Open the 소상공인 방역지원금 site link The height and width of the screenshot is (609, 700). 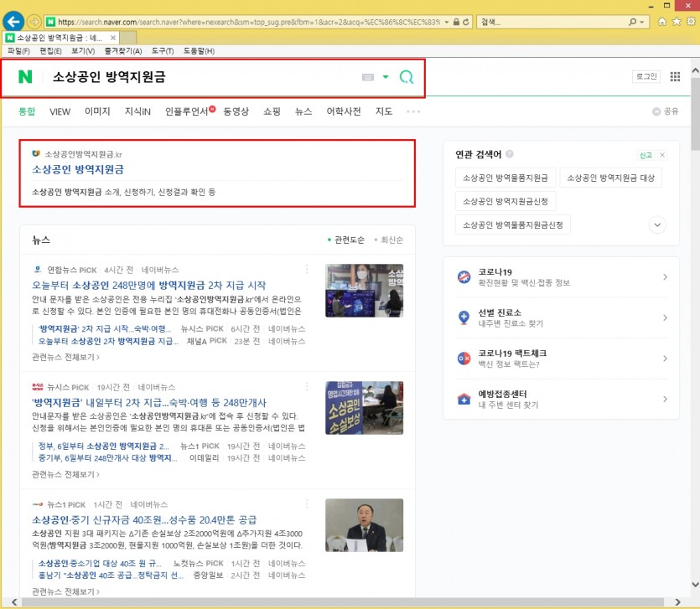pos(78,170)
